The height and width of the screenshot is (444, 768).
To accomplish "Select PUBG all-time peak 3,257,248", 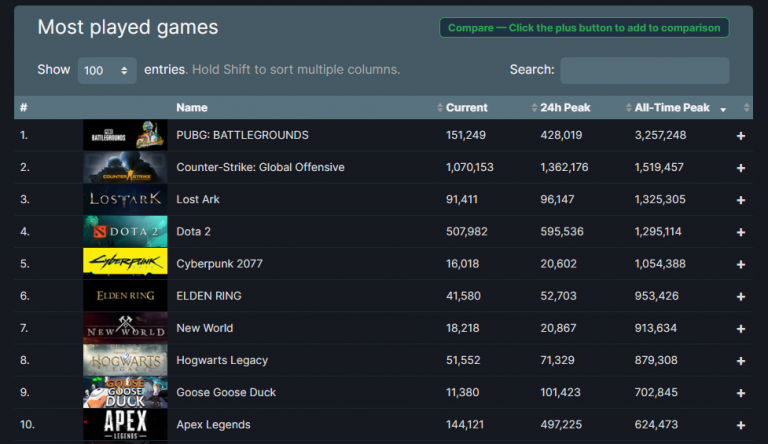I will [660, 135].
